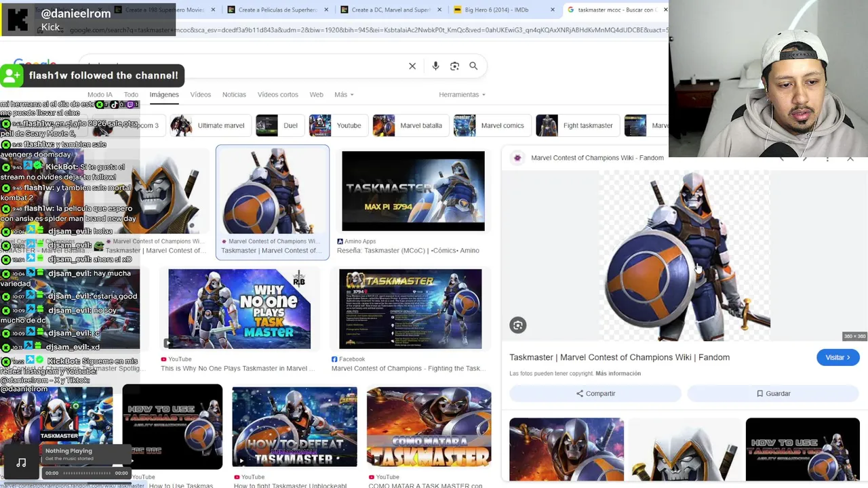Select the Imágenes tab

tap(164, 94)
